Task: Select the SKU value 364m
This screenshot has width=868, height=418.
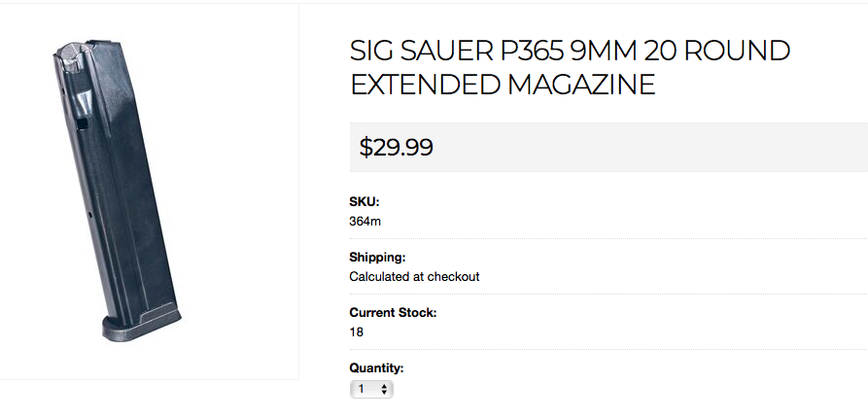Action: 365,221
